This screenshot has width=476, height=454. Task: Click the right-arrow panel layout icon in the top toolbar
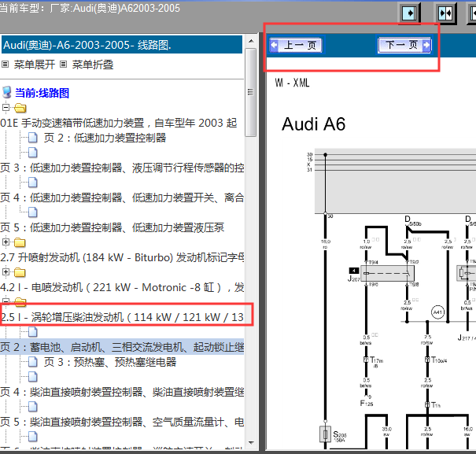click(x=409, y=13)
